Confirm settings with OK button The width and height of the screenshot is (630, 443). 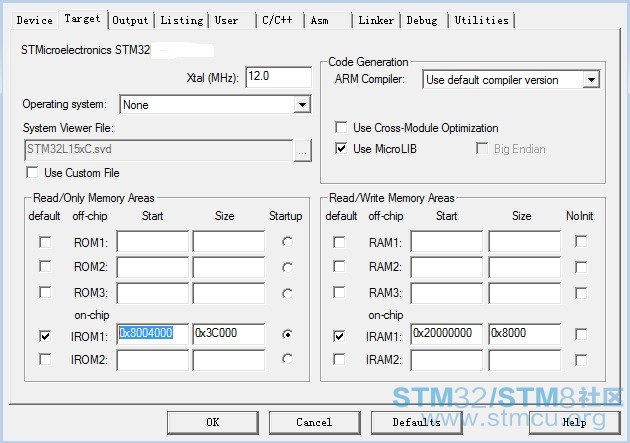click(x=213, y=422)
